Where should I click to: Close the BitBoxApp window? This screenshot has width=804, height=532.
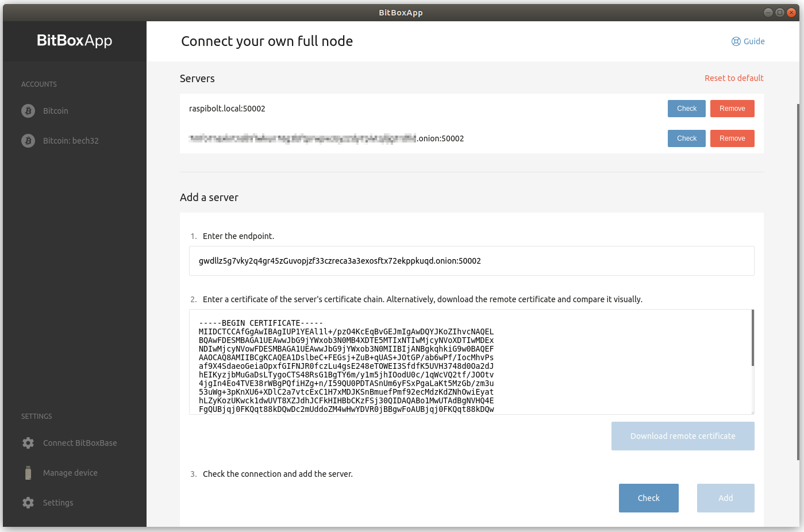(791, 13)
